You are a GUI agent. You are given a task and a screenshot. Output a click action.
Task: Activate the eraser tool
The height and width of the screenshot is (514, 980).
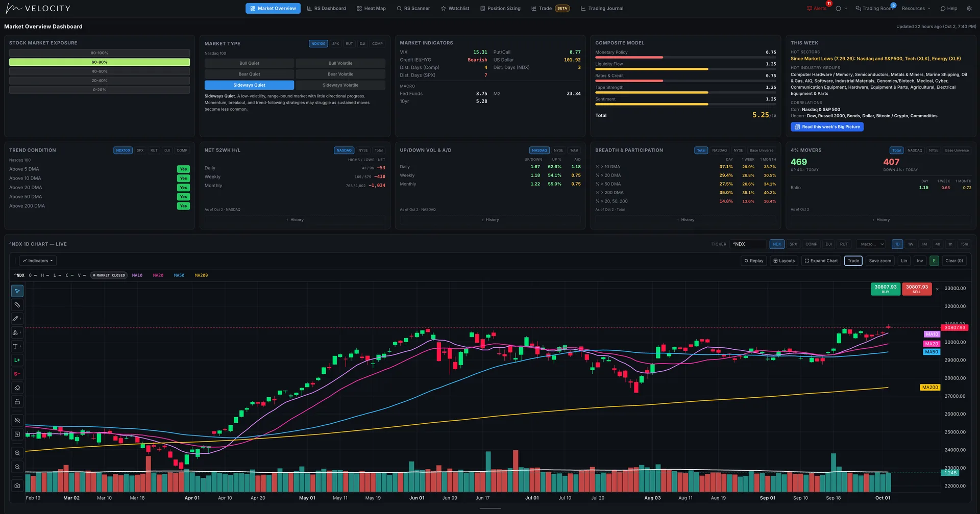(x=17, y=388)
